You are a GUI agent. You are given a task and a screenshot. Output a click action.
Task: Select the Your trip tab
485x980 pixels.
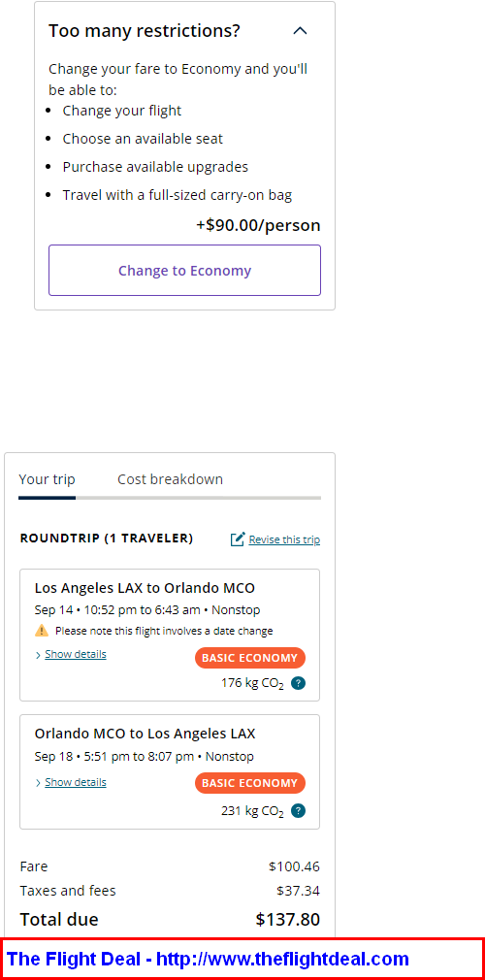point(47,479)
